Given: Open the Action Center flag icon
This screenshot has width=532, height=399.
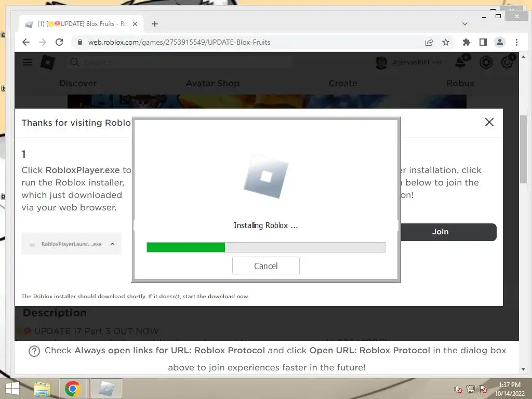Looking at the screenshot, I should pos(483,389).
